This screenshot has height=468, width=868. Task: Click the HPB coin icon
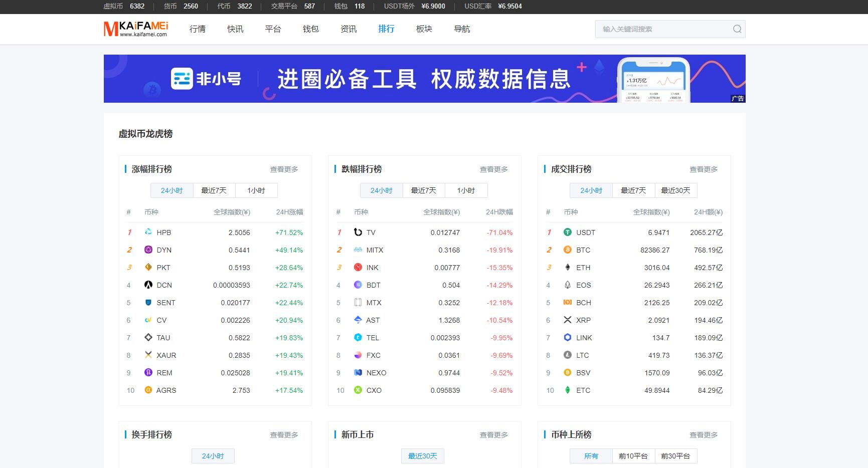148,232
